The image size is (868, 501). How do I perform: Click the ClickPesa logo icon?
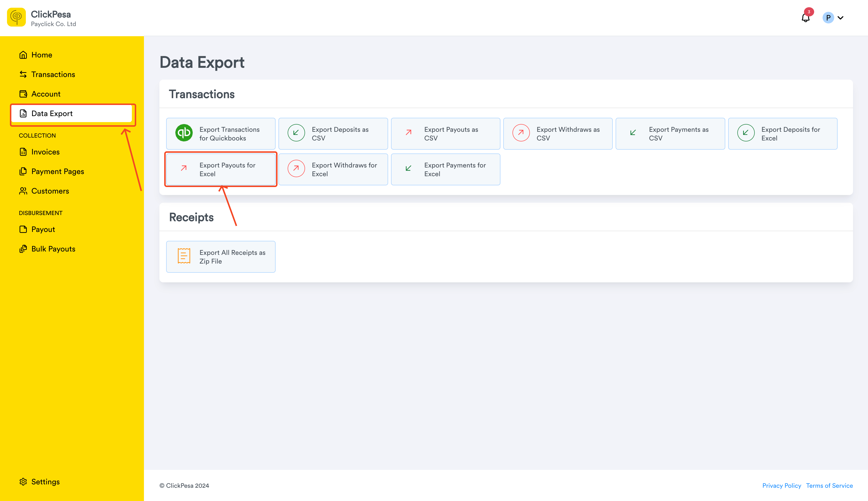click(x=16, y=17)
